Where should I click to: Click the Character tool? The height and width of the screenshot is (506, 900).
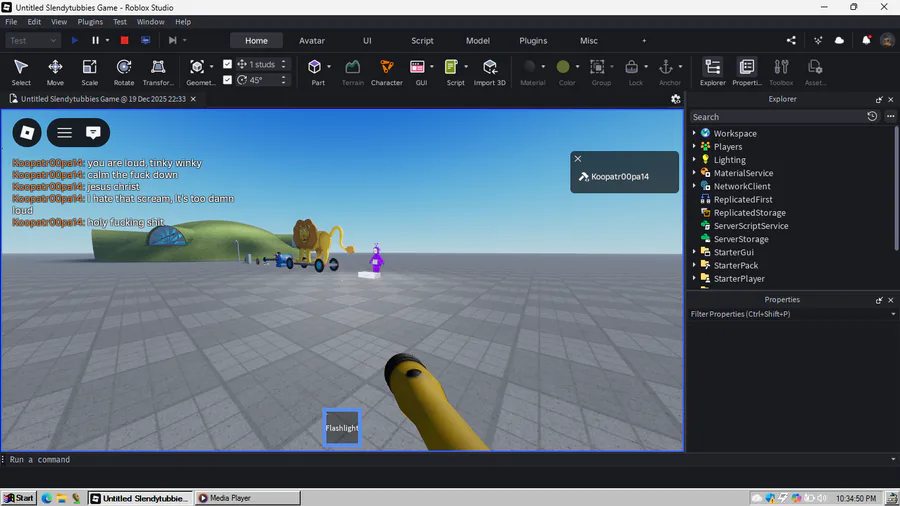point(387,72)
